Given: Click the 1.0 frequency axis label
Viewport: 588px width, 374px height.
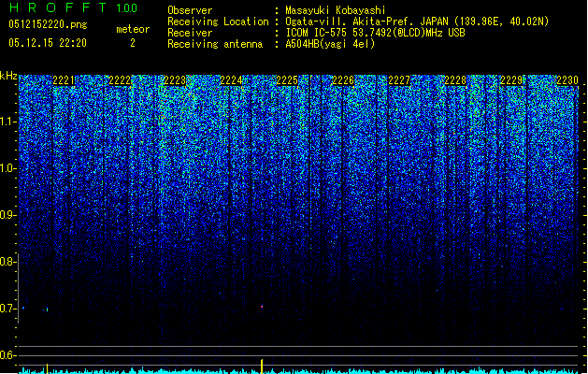Looking at the screenshot, I should (8, 169).
